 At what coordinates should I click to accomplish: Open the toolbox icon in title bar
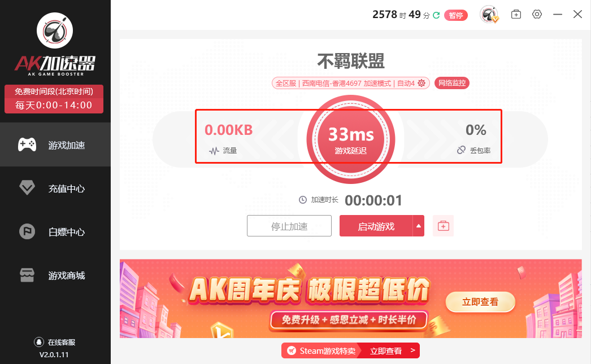point(516,15)
